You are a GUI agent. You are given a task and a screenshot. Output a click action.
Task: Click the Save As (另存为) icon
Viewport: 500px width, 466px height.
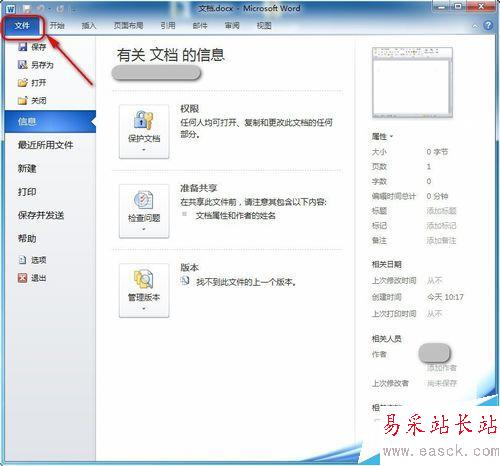coord(22,65)
